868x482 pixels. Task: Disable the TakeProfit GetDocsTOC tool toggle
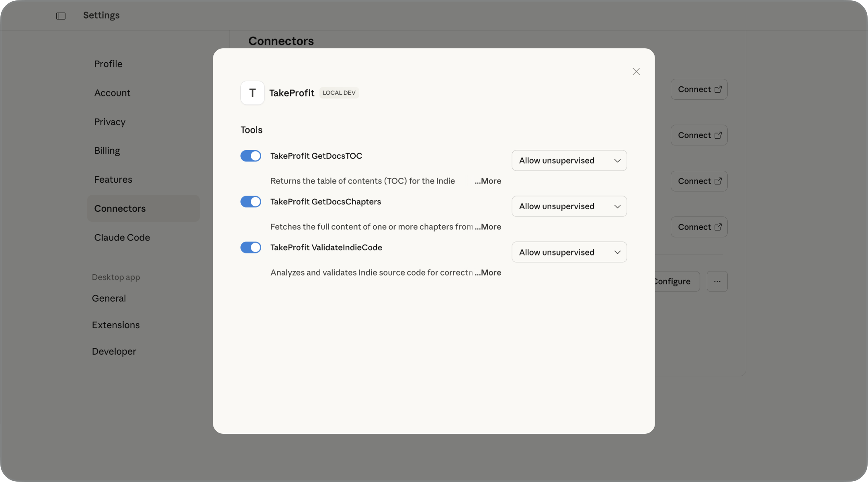[x=251, y=156]
